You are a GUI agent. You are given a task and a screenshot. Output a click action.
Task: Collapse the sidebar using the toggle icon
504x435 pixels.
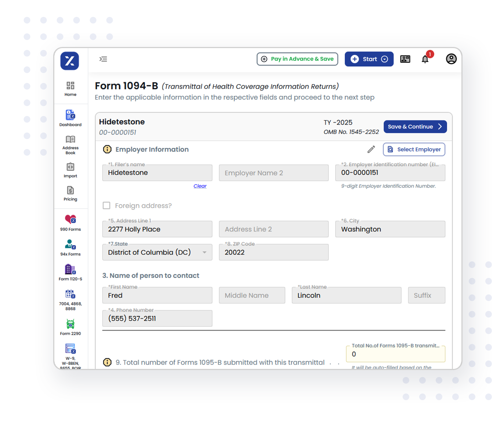tap(103, 59)
